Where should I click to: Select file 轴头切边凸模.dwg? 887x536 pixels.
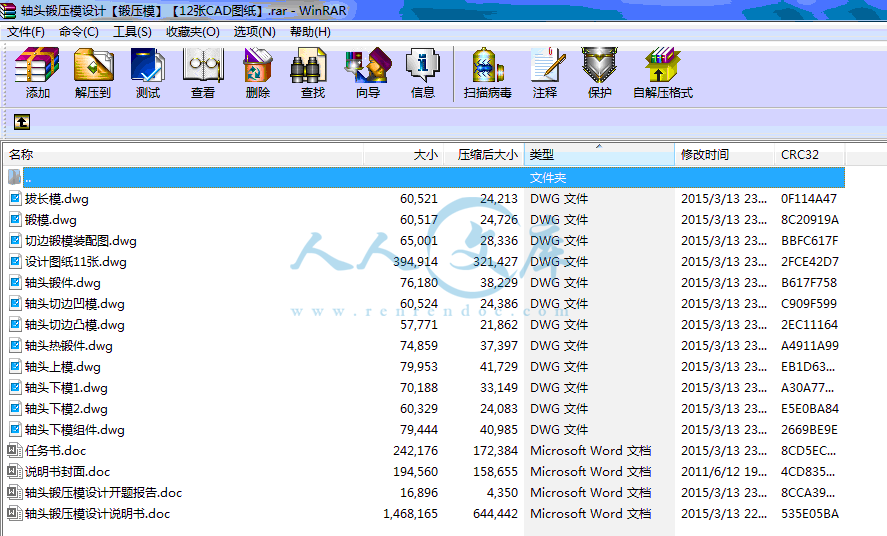pyautogui.click(x=75, y=325)
